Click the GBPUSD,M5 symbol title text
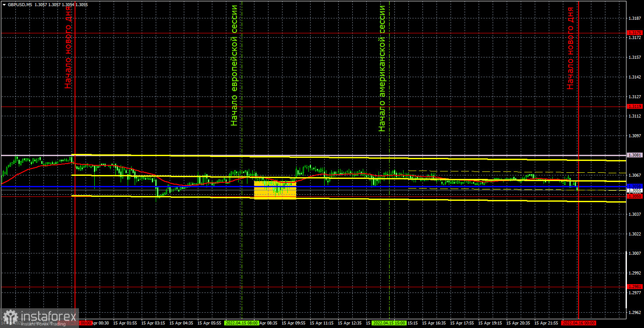The height and width of the screenshot is (328, 644). 20,4
